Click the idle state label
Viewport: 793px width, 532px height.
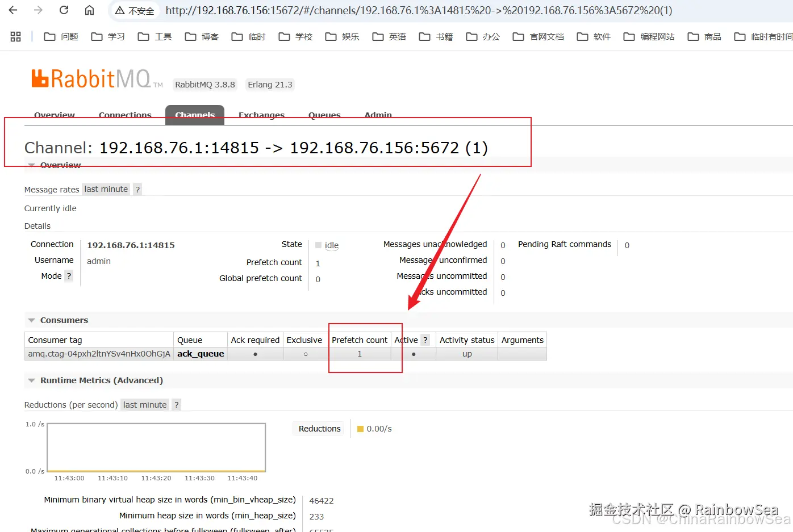[x=332, y=245]
